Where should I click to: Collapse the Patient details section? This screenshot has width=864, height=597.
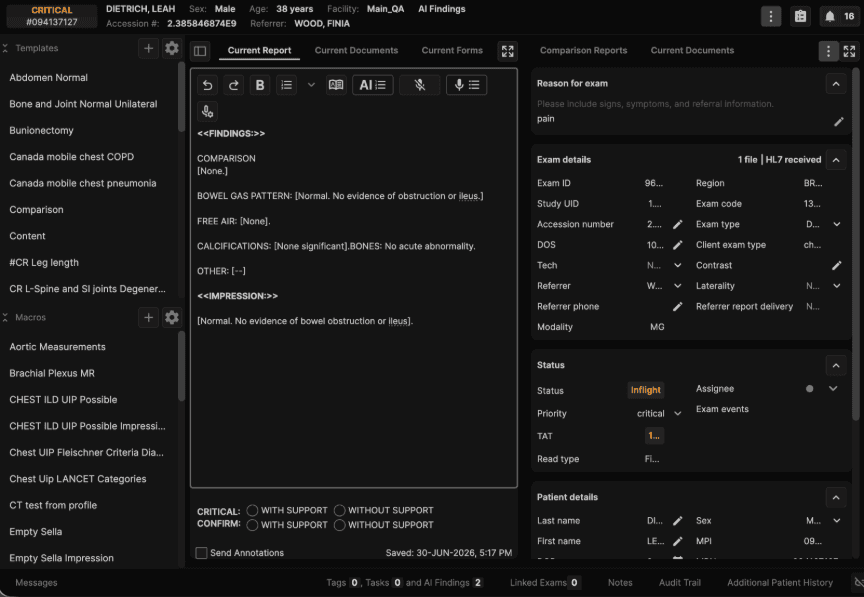[836, 497]
